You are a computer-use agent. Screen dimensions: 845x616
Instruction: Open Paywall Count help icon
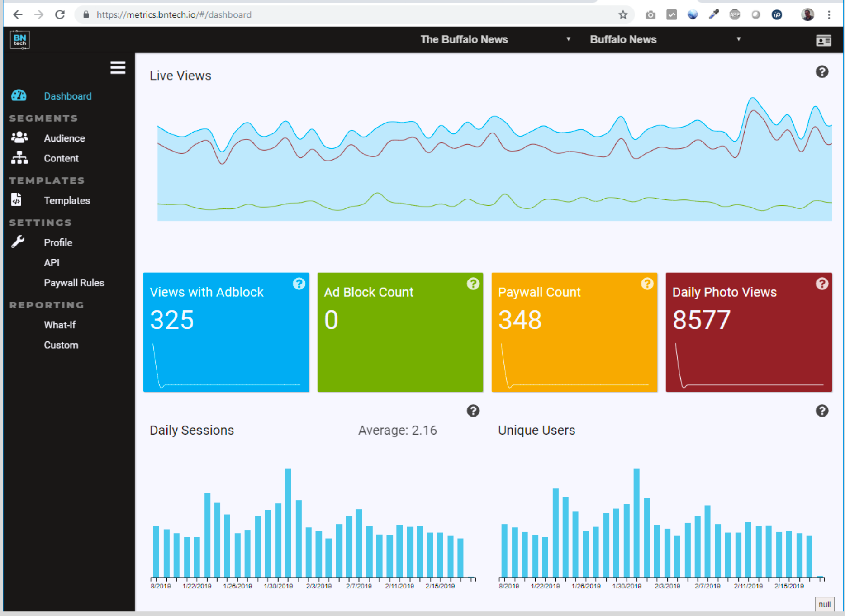647,284
